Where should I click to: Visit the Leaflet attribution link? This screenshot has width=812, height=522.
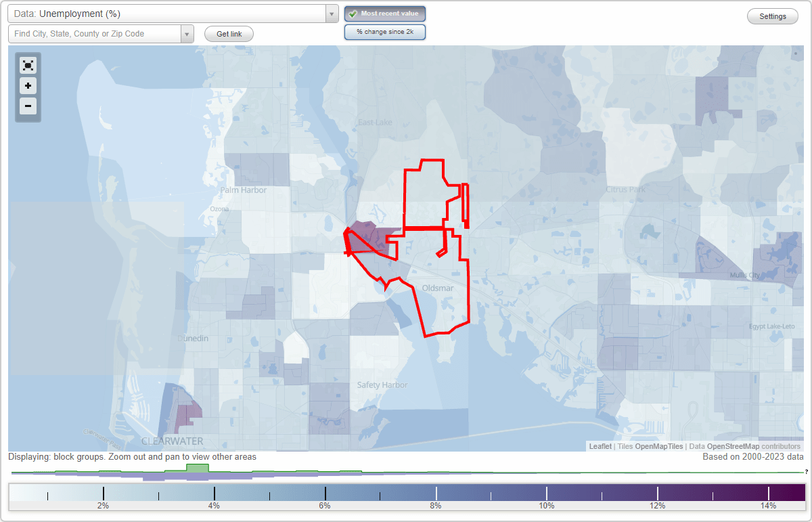600,446
